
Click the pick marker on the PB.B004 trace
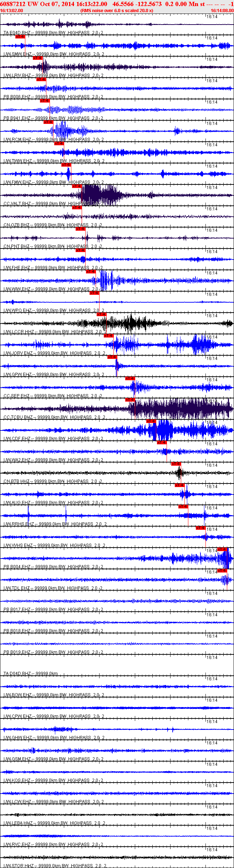pyautogui.click(x=222, y=549)
